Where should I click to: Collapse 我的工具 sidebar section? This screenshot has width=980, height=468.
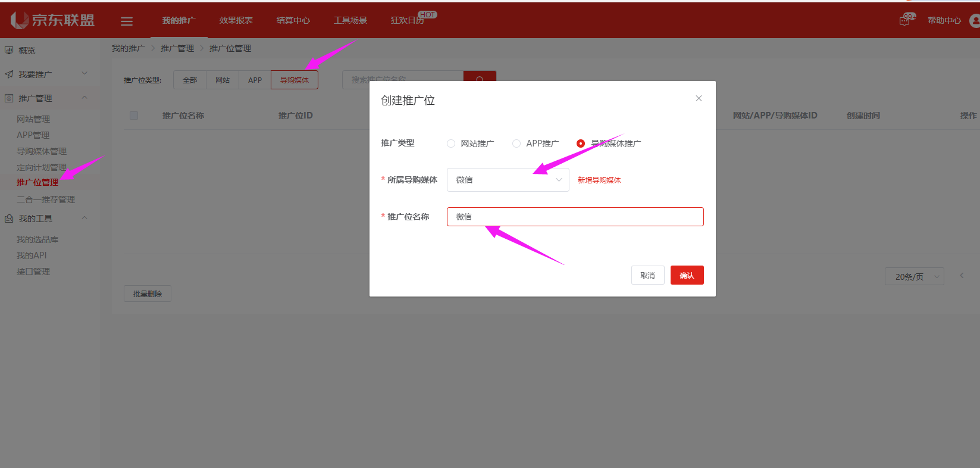coord(84,217)
